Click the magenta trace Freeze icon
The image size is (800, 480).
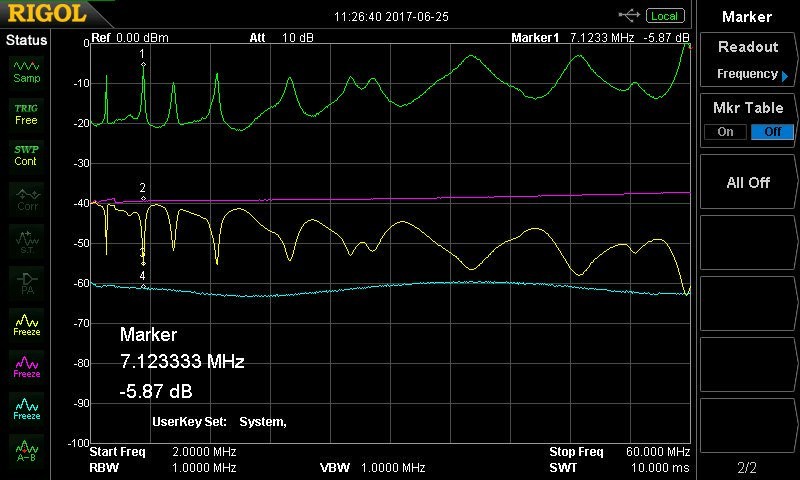coord(27,365)
